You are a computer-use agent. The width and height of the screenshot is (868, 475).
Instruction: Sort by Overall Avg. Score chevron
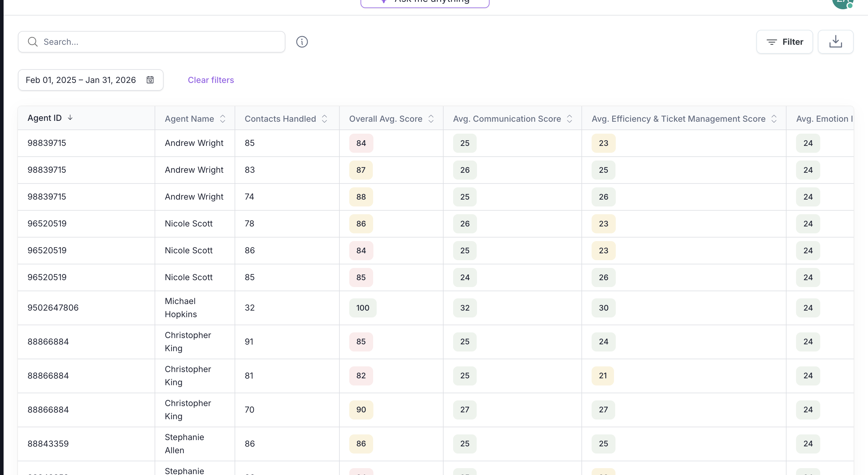tap(431, 118)
